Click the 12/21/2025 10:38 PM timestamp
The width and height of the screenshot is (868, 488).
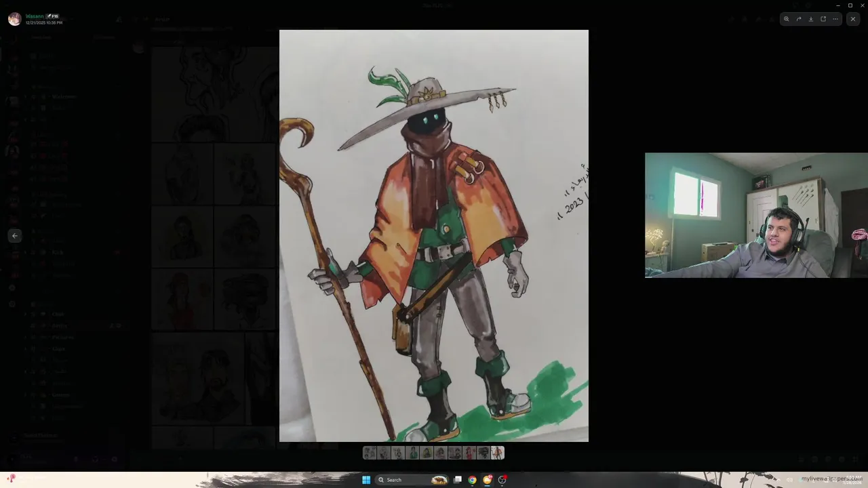click(44, 23)
